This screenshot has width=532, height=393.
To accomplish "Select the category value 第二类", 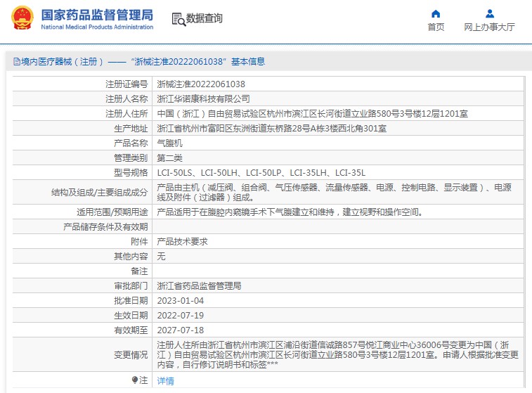I will 169,157.
